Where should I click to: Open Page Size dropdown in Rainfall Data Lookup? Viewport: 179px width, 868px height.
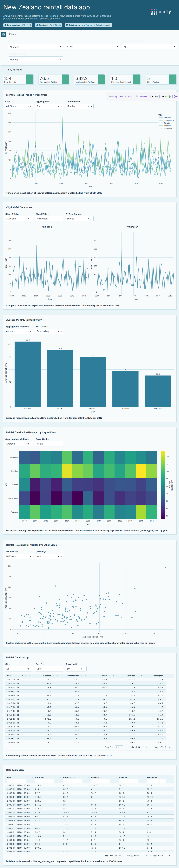click(x=119, y=747)
